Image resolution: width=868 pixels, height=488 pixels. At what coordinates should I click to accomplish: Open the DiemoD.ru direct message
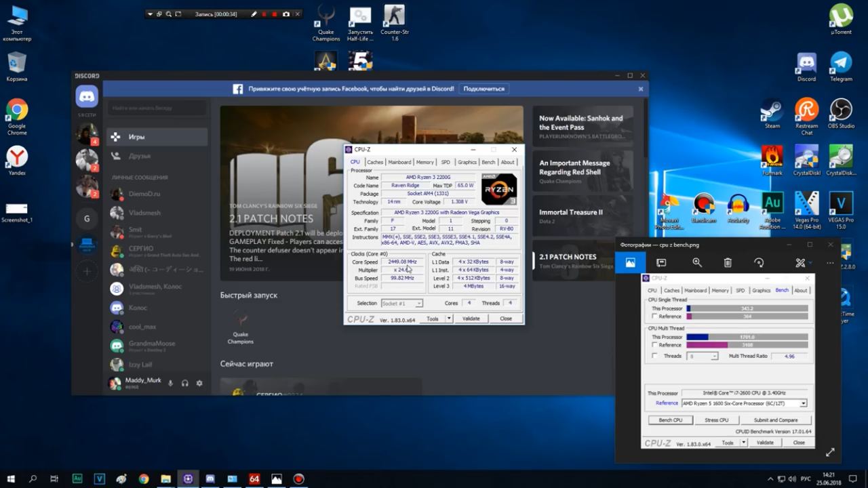point(157,194)
